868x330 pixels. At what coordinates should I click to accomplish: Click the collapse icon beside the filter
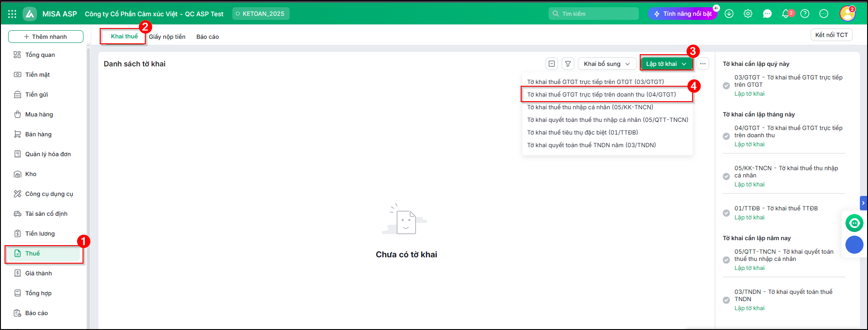point(552,64)
